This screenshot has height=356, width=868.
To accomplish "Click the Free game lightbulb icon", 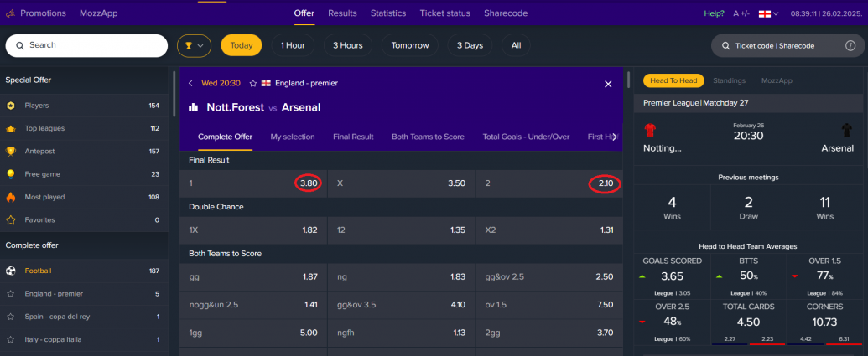I will [x=11, y=174].
